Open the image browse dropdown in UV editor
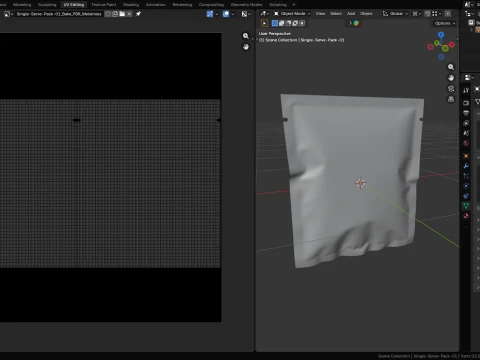The height and width of the screenshot is (360, 480). click(8, 14)
